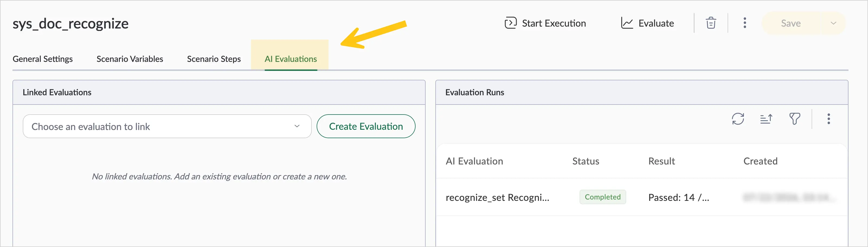Click the Save button
The image size is (868, 247).
tap(791, 23)
